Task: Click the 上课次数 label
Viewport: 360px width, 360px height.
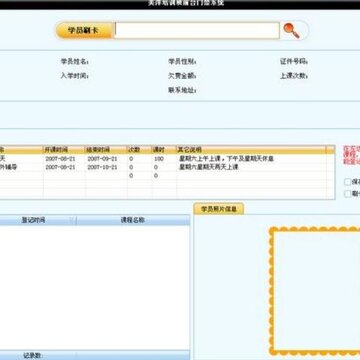Action: pos(294,76)
